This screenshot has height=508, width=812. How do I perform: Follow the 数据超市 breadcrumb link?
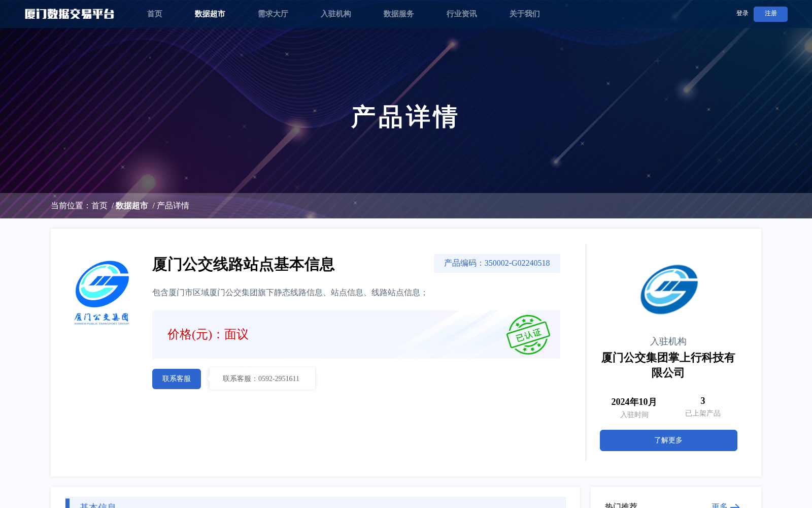pyautogui.click(x=132, y=206)
